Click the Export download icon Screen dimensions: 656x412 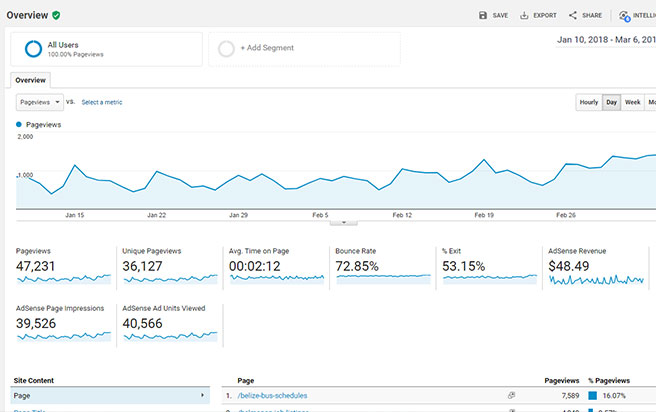[x=524, y=15]
